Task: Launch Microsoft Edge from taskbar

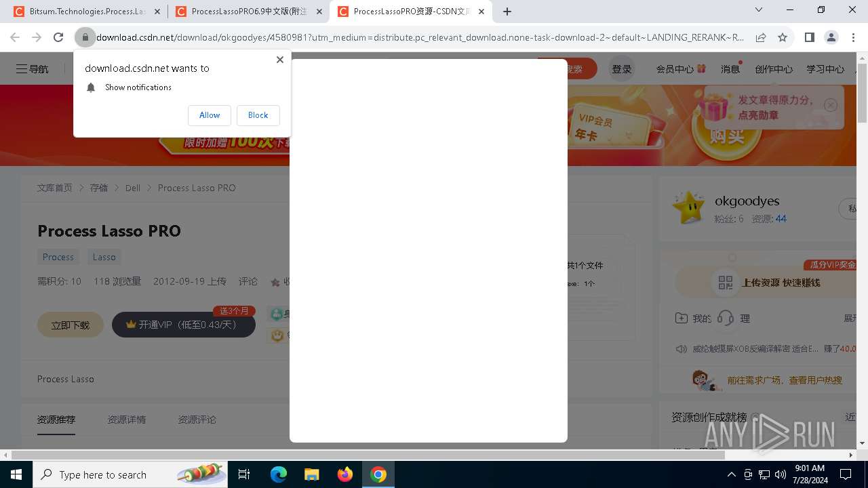Action: coord(279,474)
